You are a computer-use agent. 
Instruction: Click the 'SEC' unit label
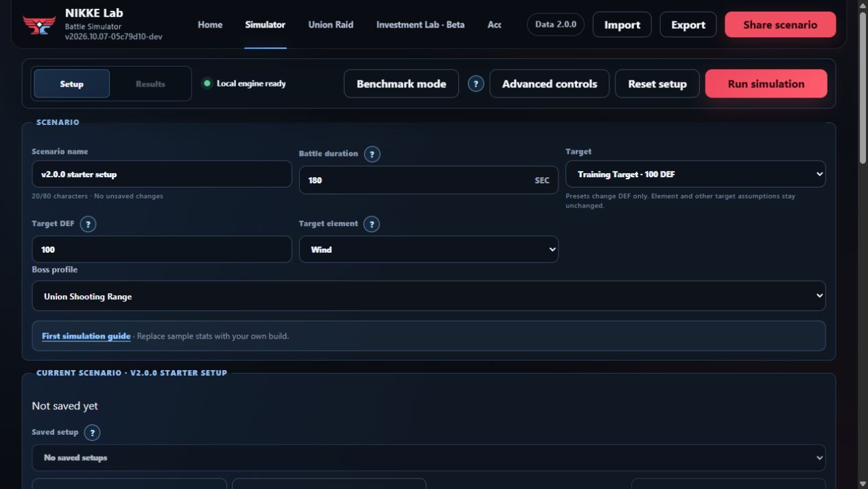click(542, 181)
